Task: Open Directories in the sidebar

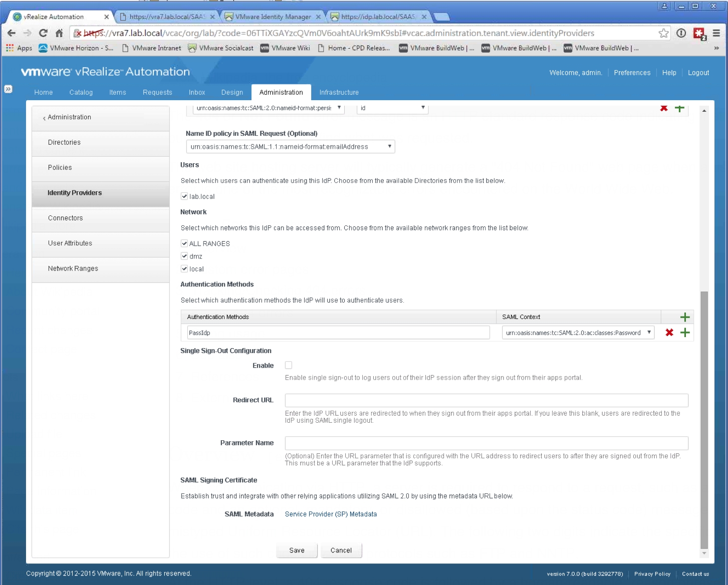Action: (x=101, y=143)
